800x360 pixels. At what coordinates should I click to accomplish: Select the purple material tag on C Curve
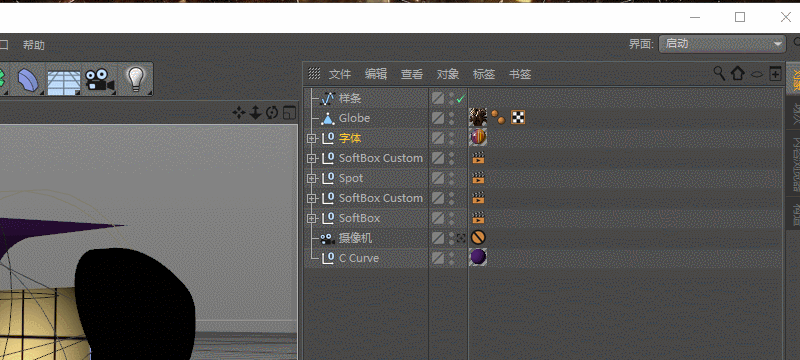(x=478, y=258)
